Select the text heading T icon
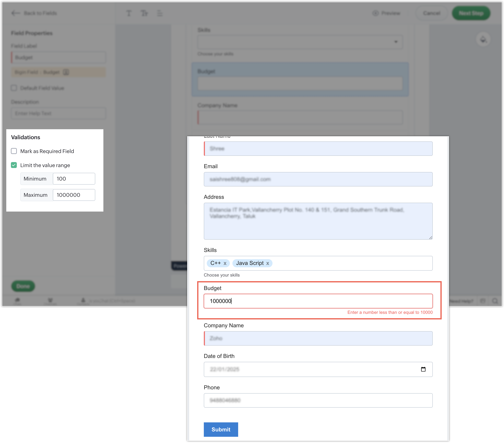 (x=129, y=13)
